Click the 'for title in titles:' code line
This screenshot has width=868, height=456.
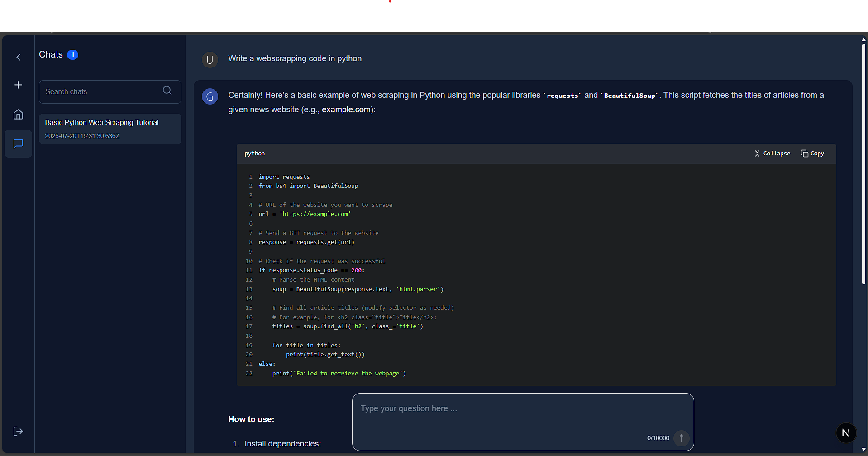click(306, 345)
